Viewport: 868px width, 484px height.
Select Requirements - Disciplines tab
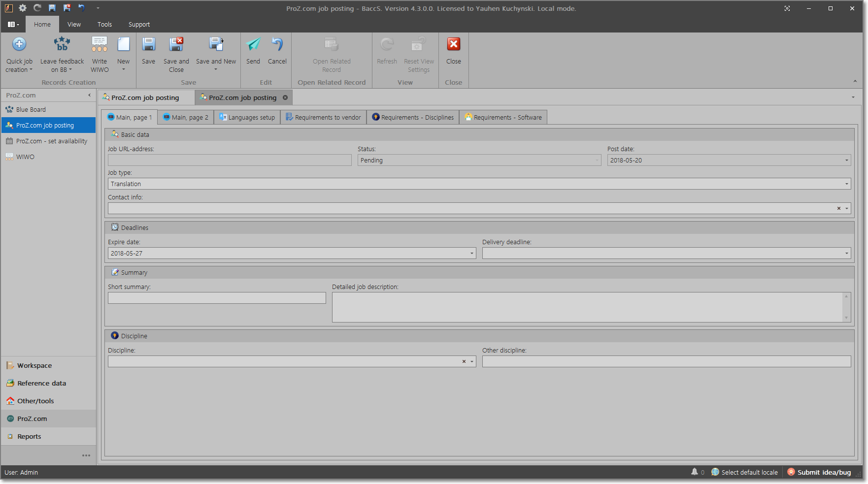(x=413, y=117)
